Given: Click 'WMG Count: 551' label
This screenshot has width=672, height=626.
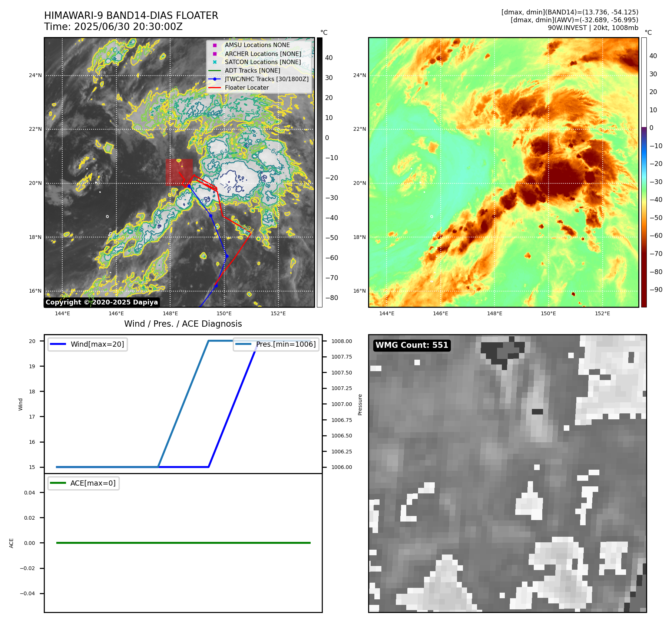Looking at the screenshot, I should 412,345.
